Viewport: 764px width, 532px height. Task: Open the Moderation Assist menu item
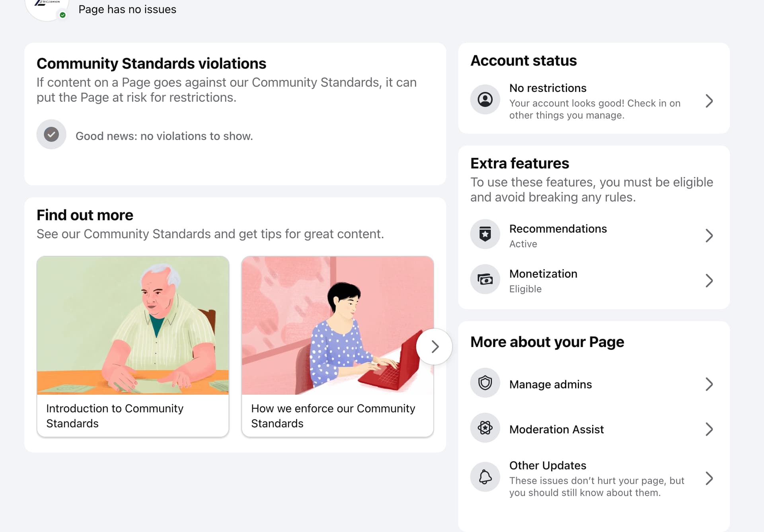coord(556,430)
